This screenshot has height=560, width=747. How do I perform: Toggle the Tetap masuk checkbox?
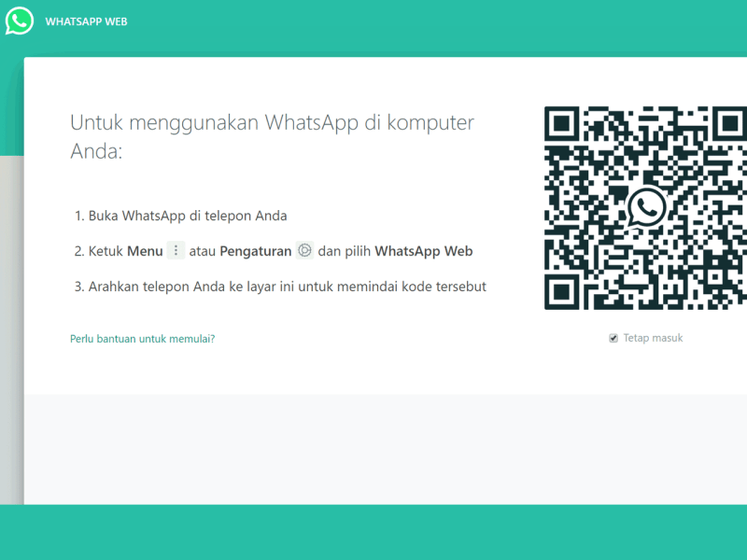[613, 338]
